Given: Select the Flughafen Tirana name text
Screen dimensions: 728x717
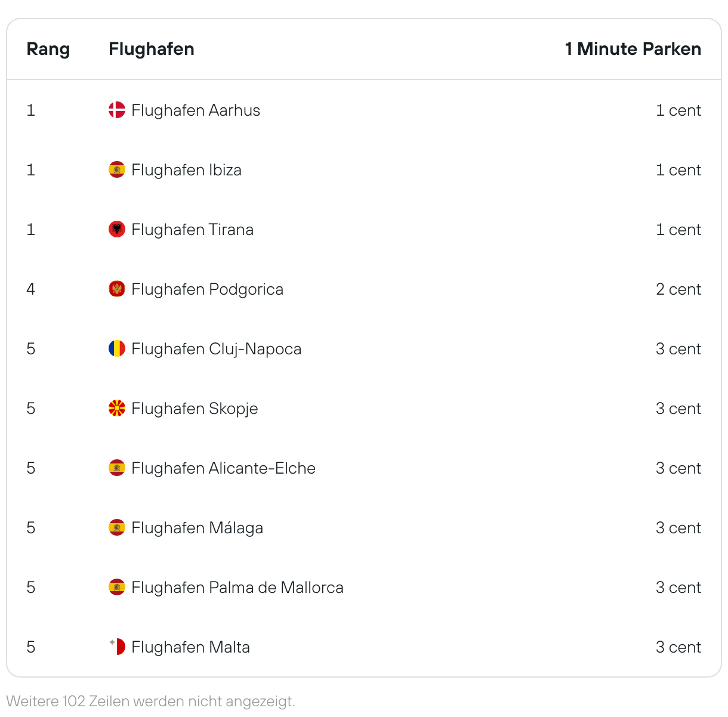Looking at the screenshot, I should coord(192,230).
